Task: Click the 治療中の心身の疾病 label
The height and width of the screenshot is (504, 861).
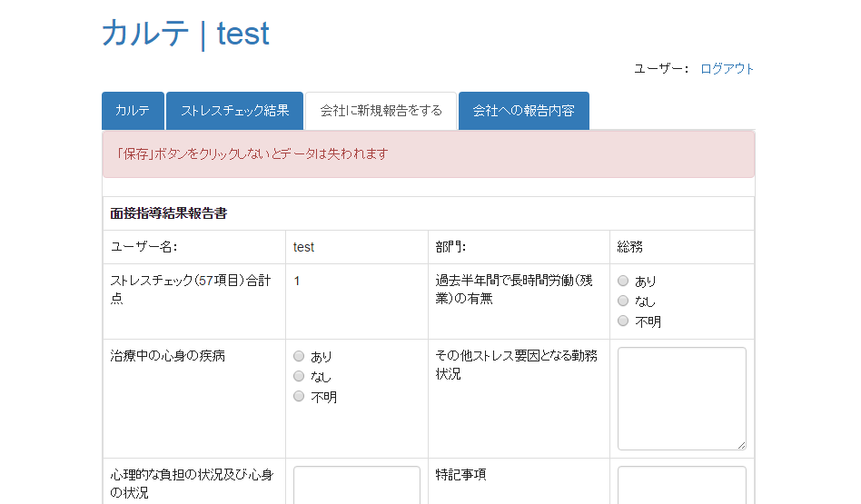Action: click(167, 356)
